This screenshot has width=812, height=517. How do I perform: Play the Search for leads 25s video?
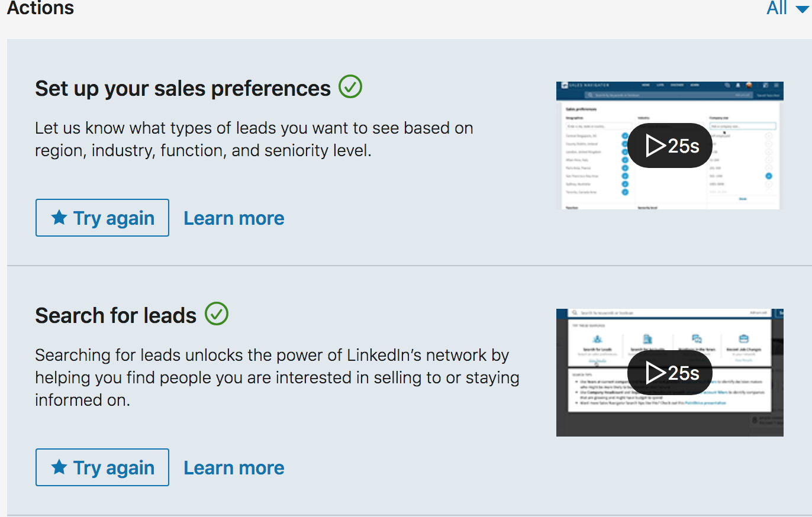(669, 373)
